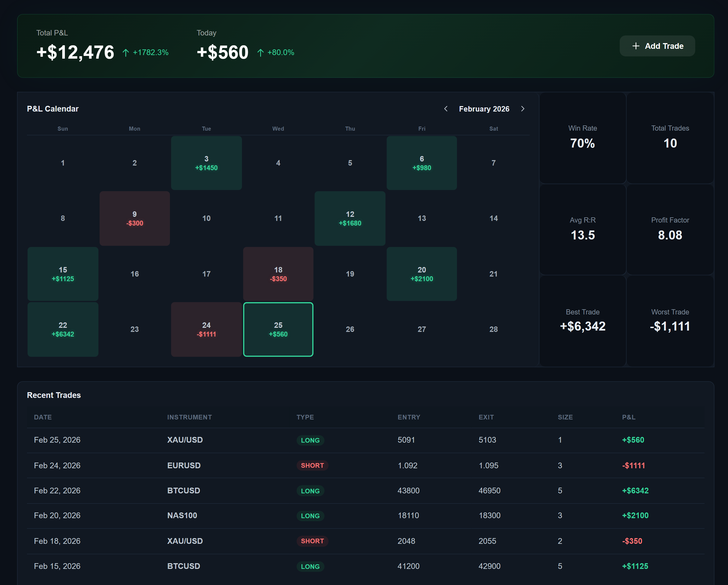Click the DATE column header to sort trades

43,417
